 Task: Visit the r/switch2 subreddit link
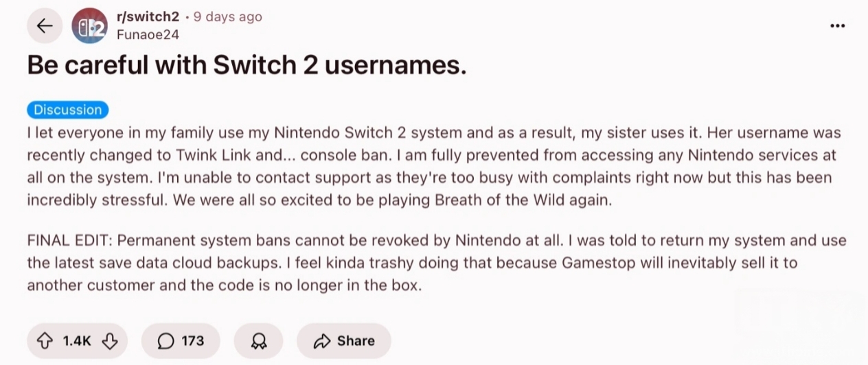pyautogui.click(x=148, y=17)
